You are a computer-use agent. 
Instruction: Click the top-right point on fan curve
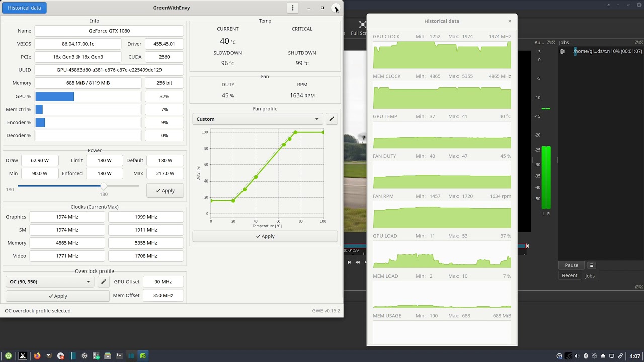[323, 132]
